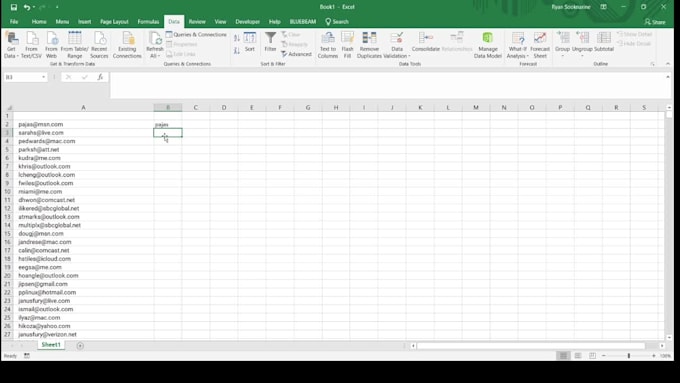Open Undo history dropdown arrow

(x=34, y=7)
